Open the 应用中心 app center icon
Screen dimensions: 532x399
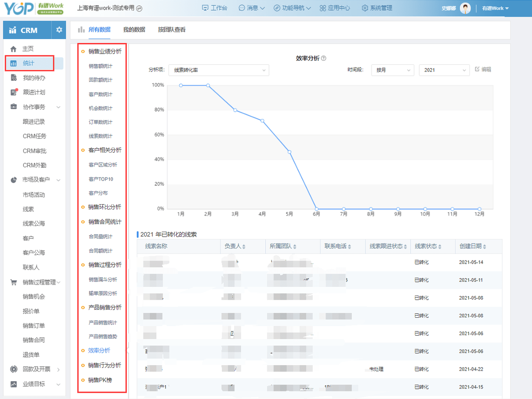coord(323,8)
